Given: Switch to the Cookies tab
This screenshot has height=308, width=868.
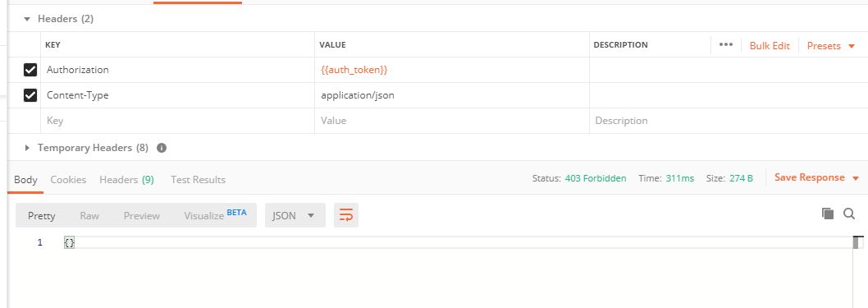Looking at the screenshot, I should coord(68,180).
